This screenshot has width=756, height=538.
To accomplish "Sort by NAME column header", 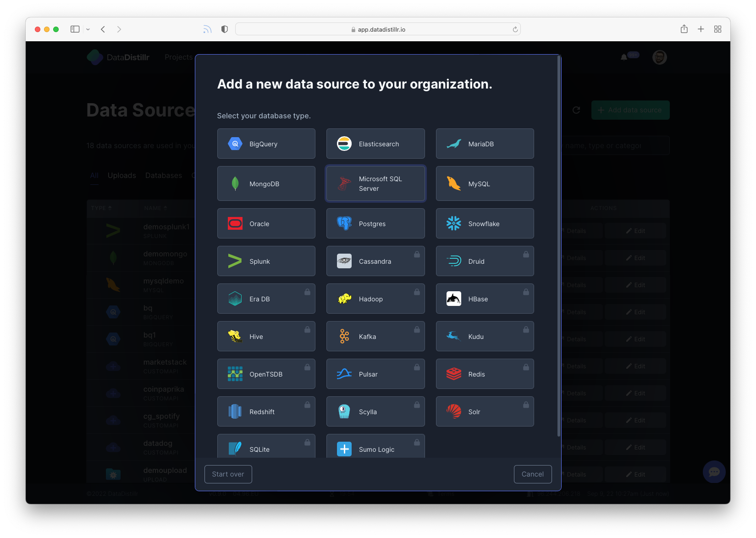I will pyautogui.click(x=155, y=208).
